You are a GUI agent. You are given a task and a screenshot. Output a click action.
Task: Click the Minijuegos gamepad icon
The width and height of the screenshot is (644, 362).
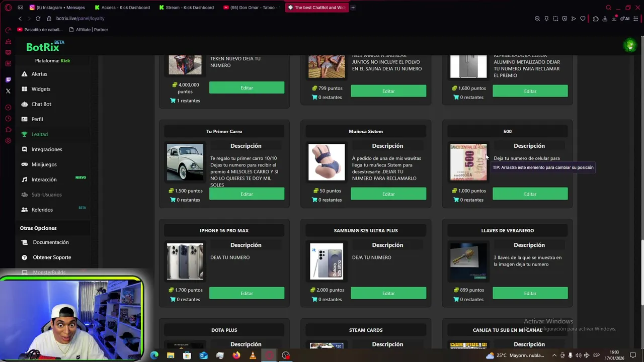(24, 164)
